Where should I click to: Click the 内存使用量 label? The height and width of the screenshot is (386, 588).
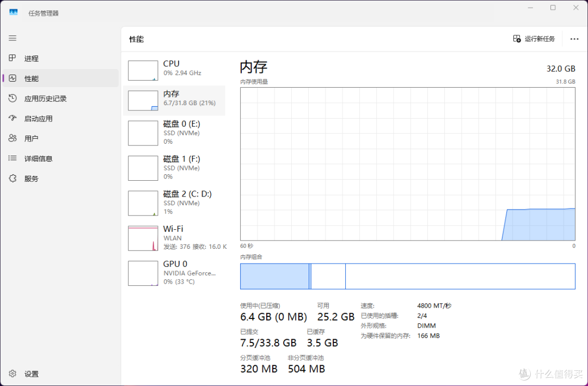pos(254,82)
